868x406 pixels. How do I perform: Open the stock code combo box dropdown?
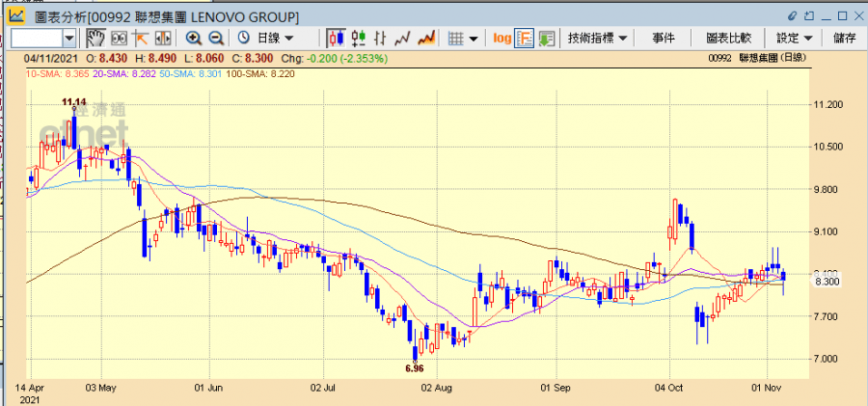(x=69, y=38)
